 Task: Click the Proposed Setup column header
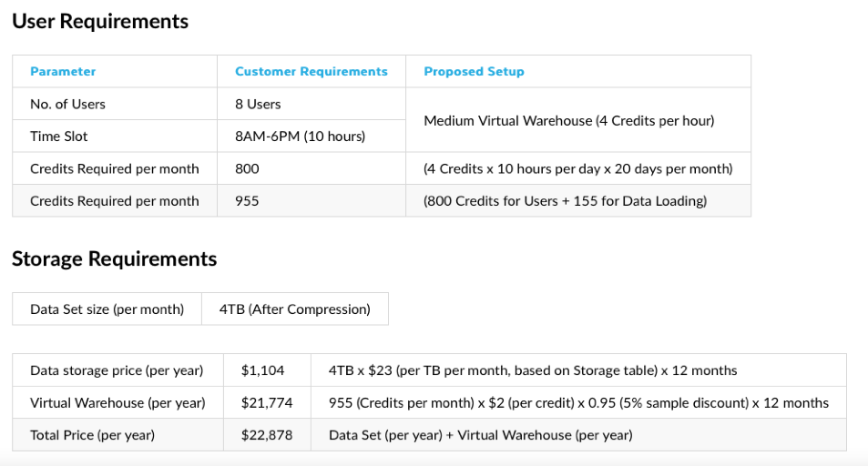(x=474, y=71)
